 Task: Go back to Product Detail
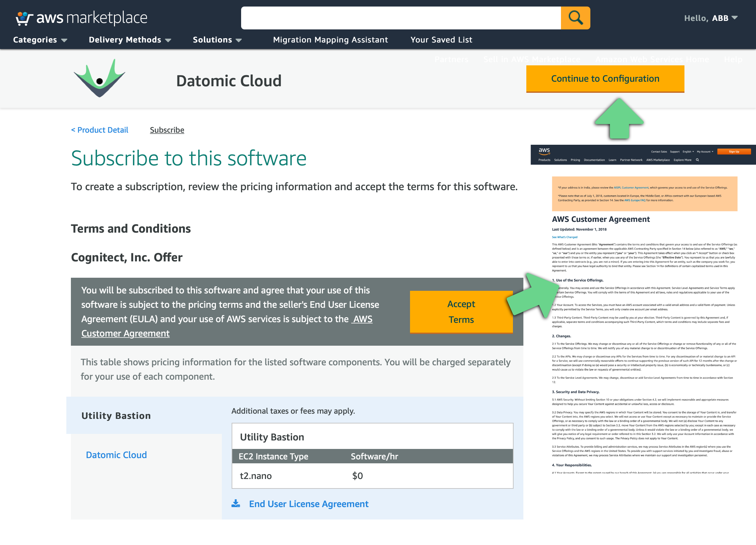99,130
